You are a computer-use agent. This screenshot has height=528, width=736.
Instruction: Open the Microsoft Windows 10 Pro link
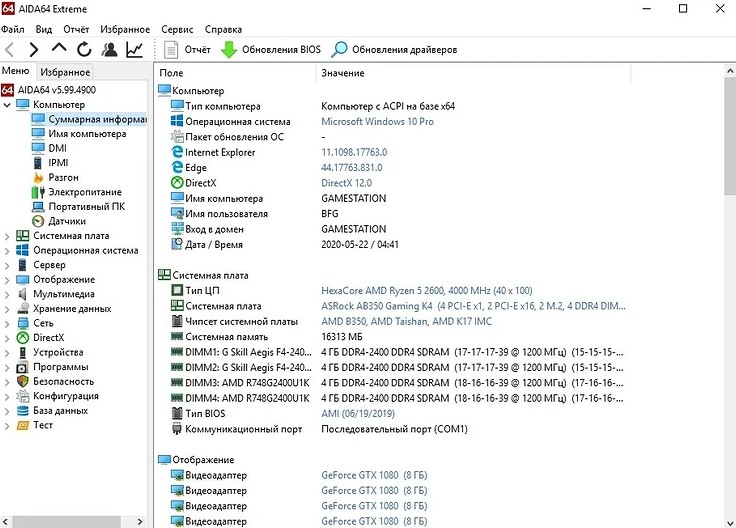(377, 122)
